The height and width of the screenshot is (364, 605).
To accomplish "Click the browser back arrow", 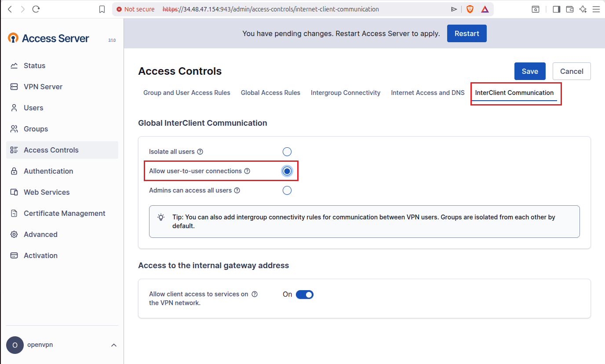I will pyautogui.click(x=10, y=9).
